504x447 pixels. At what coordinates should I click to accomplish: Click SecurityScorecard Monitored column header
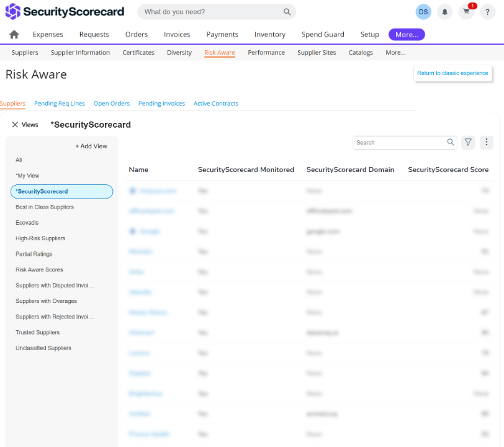point(246,169)
